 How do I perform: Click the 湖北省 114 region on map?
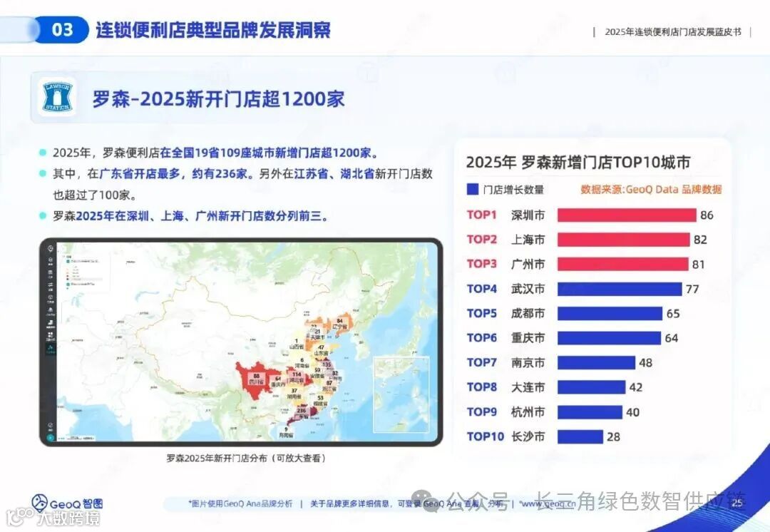297,377
